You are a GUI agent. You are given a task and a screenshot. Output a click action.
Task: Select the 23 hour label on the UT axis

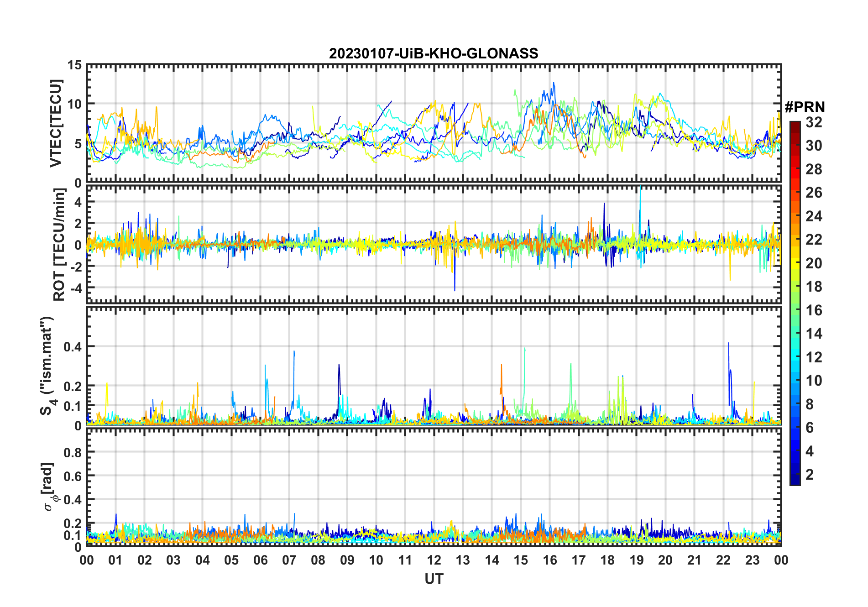(x=752, y=560)
